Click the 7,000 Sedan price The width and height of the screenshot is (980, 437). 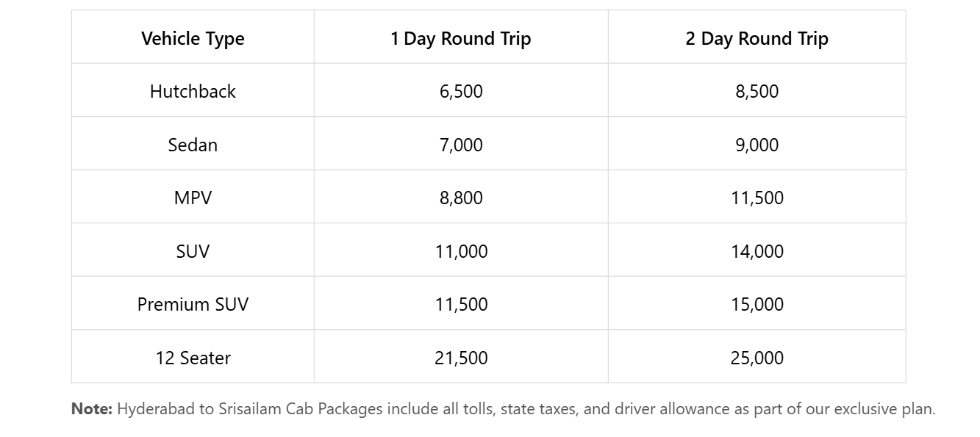tap(461, 145)
